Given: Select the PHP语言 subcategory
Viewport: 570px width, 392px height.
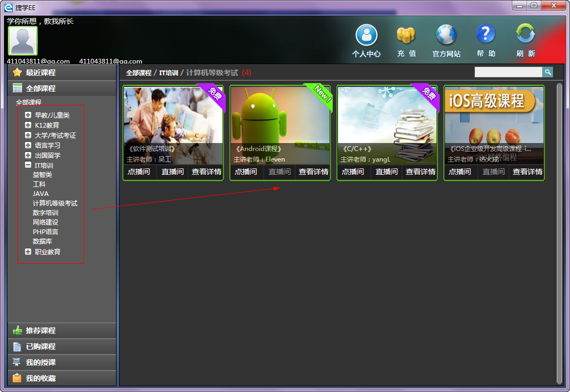Looking at the screenshot, I should tap(46, 231).
